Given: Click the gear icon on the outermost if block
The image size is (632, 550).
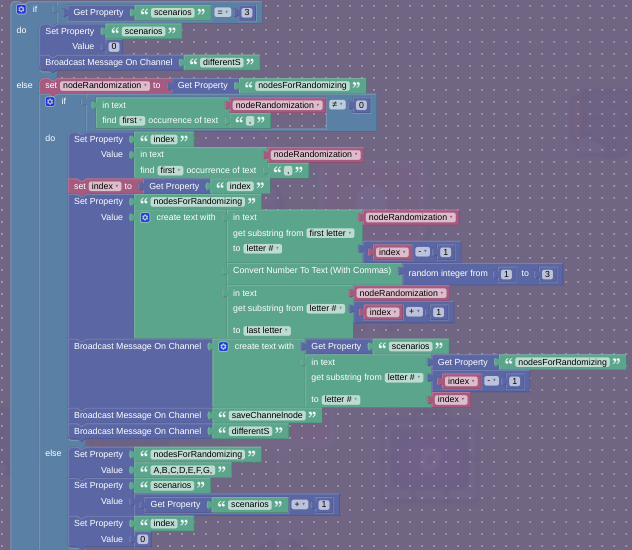Looking at the screenshot, I should (21, 9).
